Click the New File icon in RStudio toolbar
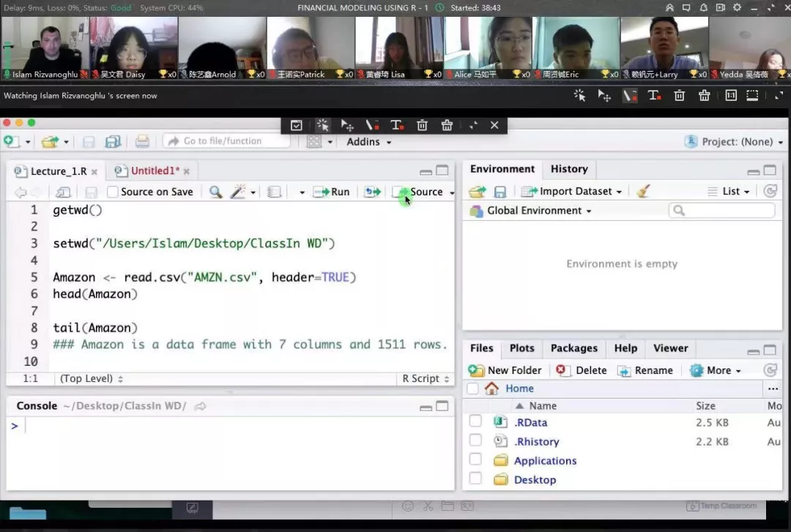 (x=11, y=142)
